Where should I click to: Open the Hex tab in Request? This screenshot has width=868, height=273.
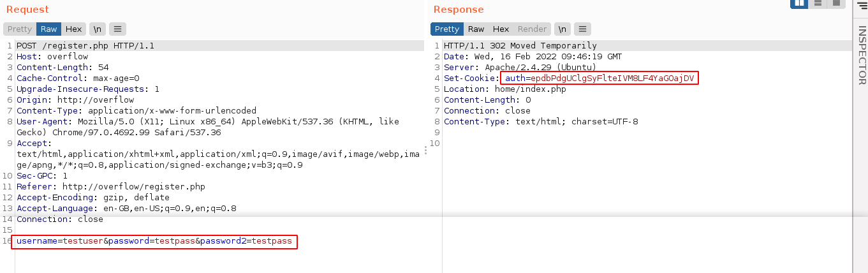pos(74,29)
